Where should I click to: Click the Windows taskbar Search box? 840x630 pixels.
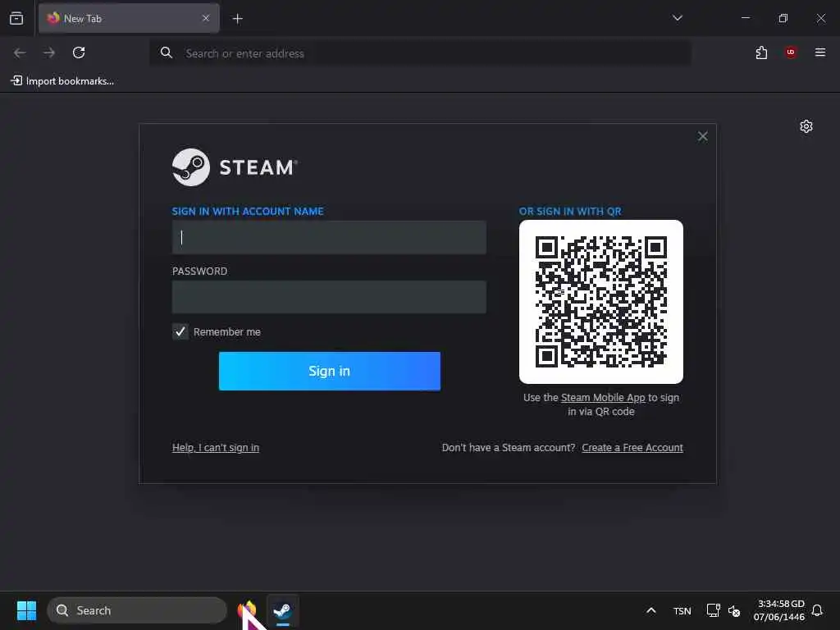(137, 610)
